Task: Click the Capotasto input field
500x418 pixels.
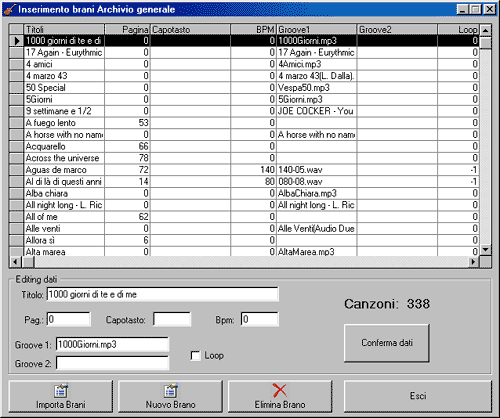Action: 172,319
